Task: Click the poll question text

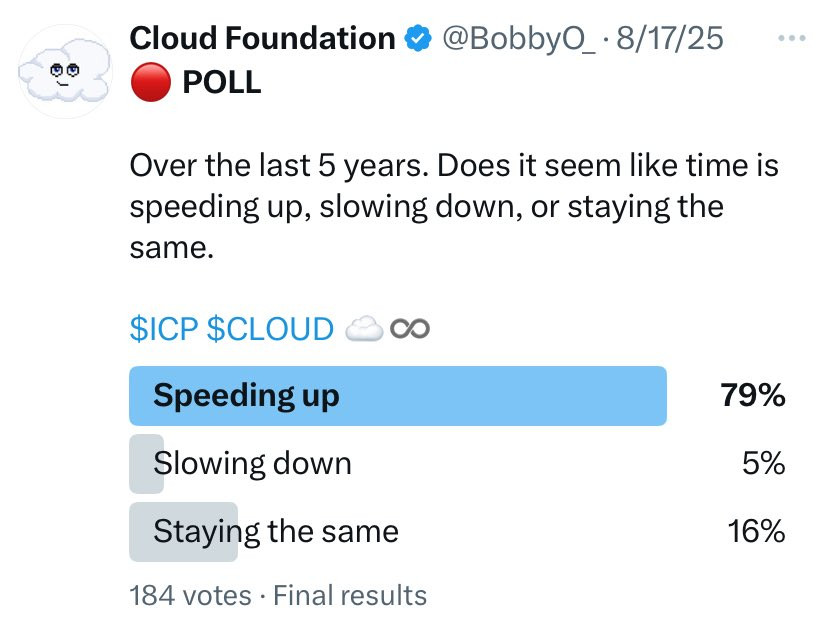Action: point(454,206)
